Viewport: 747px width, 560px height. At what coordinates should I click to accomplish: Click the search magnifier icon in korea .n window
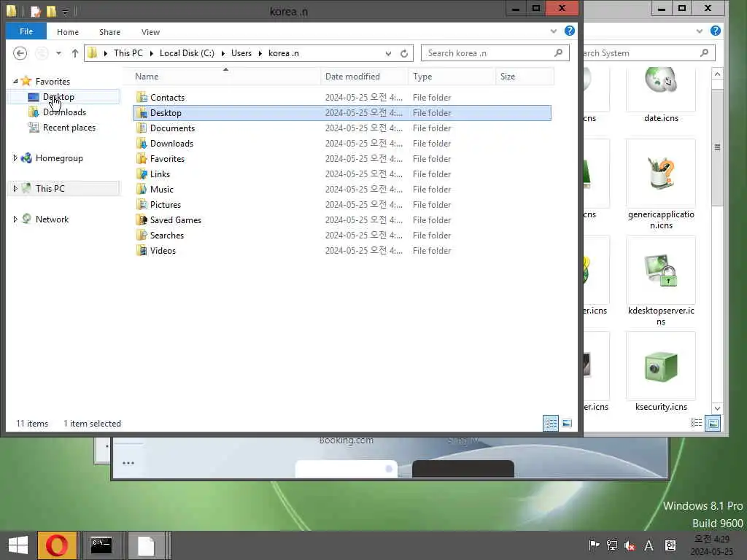pos(558,52)
